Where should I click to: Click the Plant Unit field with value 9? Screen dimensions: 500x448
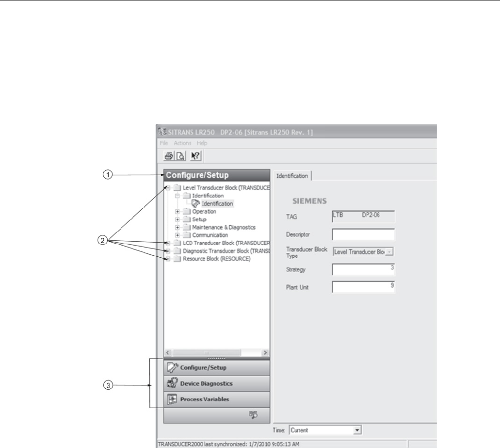coord(363,287)
